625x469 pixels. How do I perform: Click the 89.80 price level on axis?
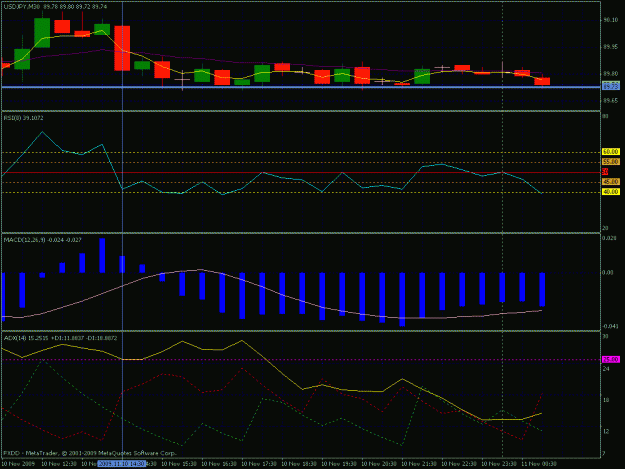click(610, 74)
